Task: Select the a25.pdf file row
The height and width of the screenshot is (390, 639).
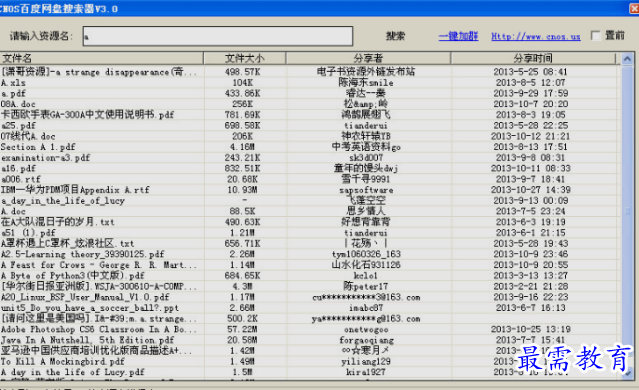Action: 310,126
